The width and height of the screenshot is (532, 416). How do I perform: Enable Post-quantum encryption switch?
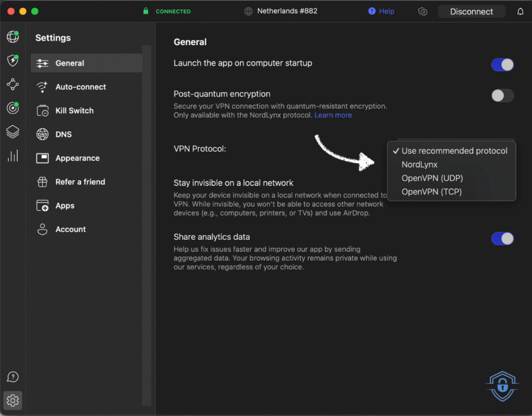[502, 96]
